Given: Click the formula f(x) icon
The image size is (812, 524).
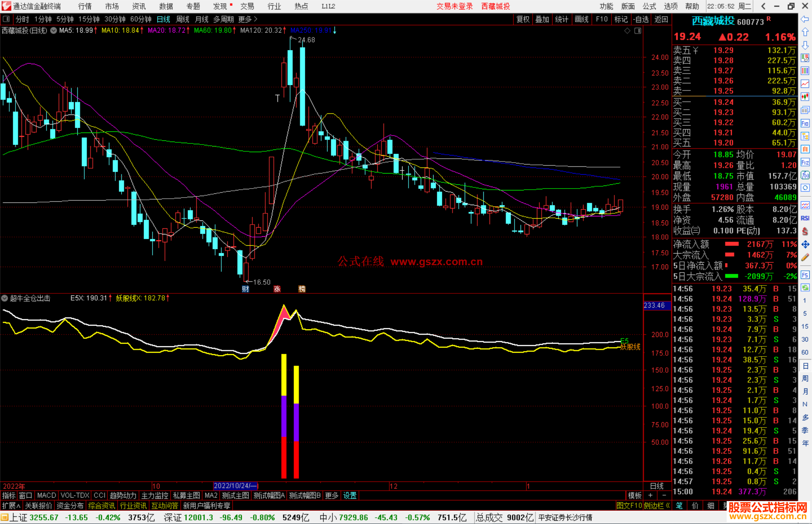Looking at the screenshot, I should [805, 175].
